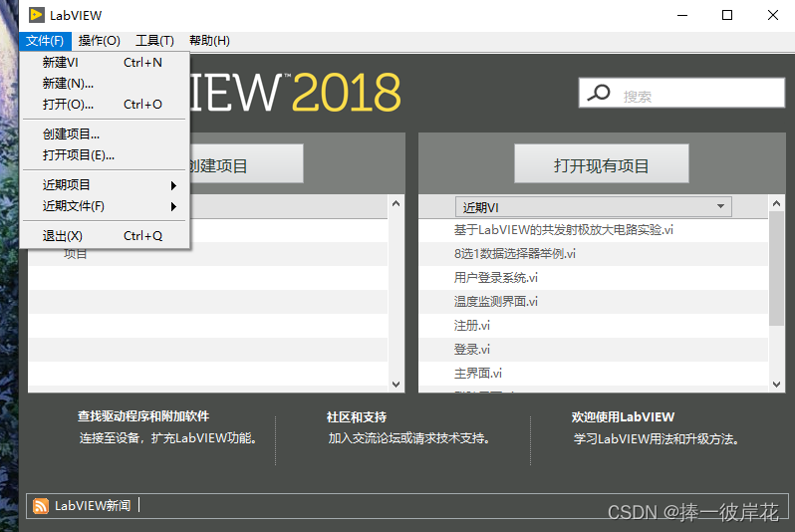Click the 打开现有项目 button
Viewport: 795px width, 532px height.
(x=602, y=163)
